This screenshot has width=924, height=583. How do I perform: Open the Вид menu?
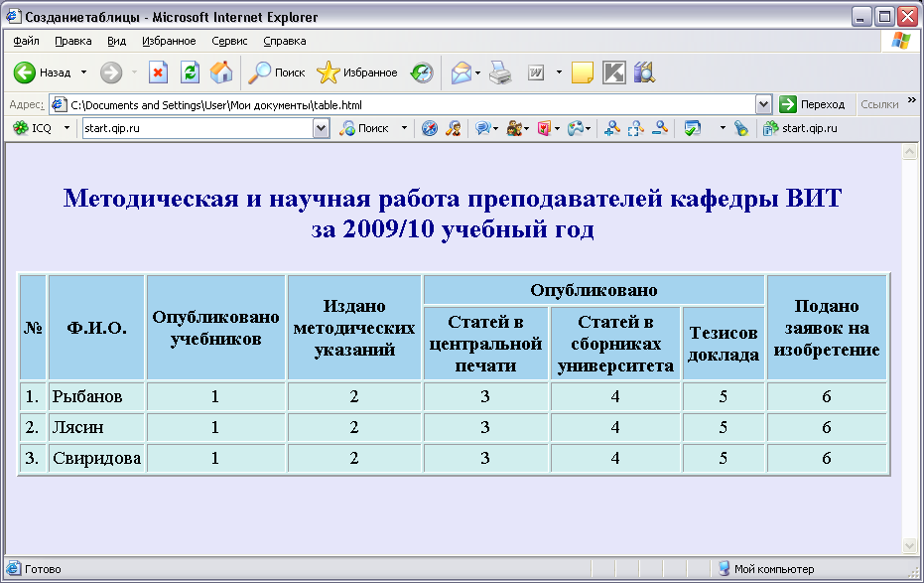click(117, 41)
